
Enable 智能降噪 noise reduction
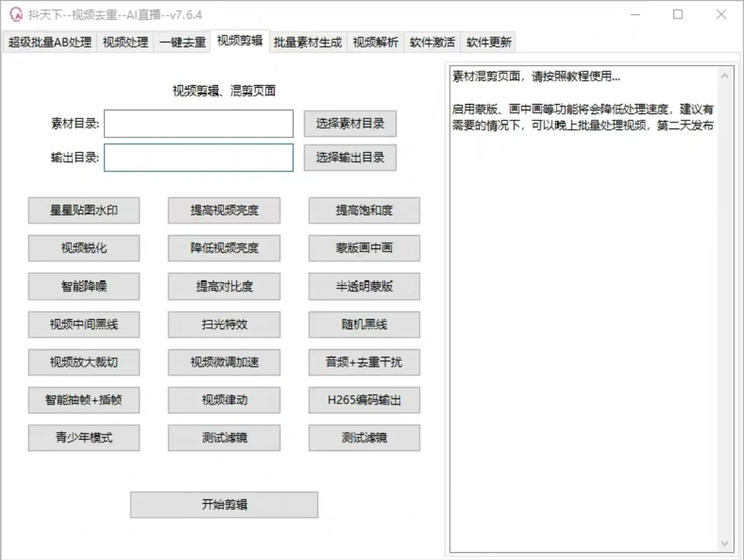click(83, 286)
